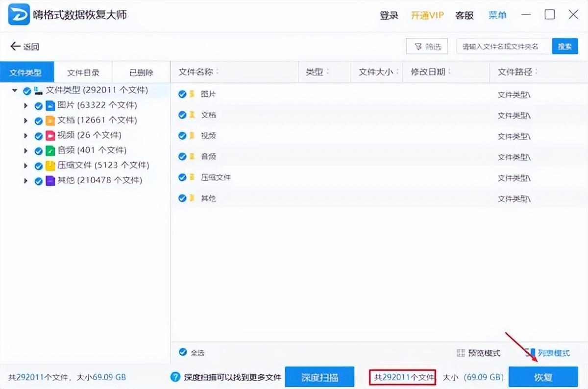Switch to 文件类型 tab

pos(26,73)
